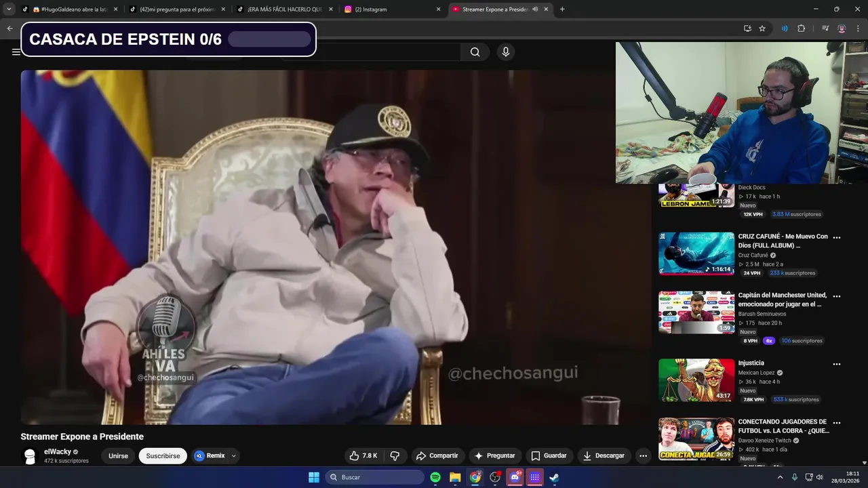Image resolution: width=868 pixels, height=488 pixels.
Task: Open the elWacky channel avatar
Action: [x=29, y=456]
